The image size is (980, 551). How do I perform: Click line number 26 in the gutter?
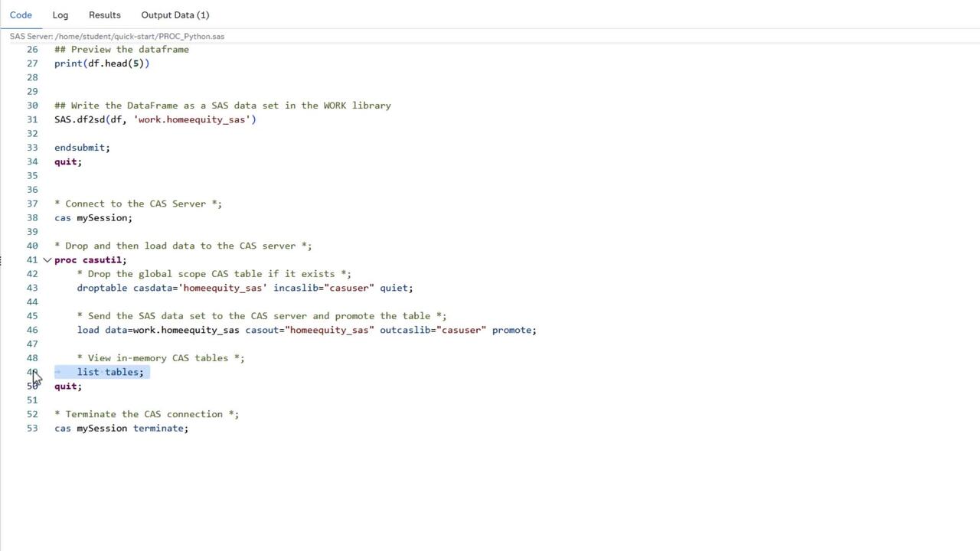tap(31, 49)
